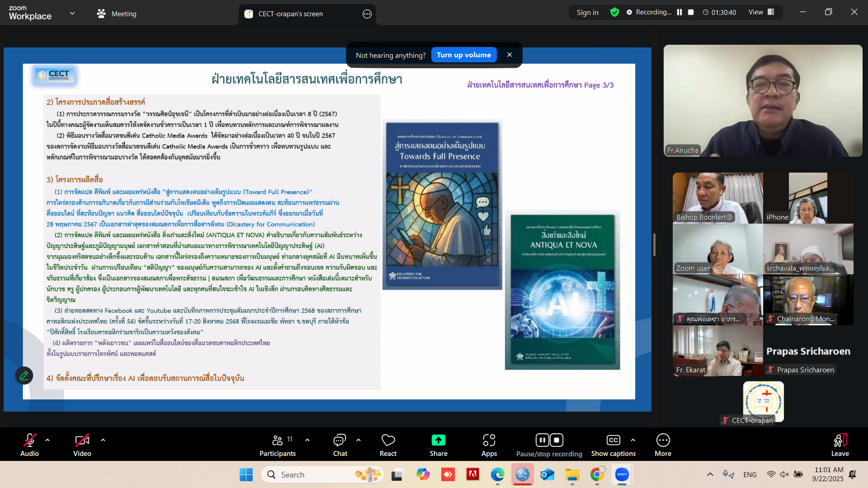The height and width of the screenshot is (488, 868).
Task: Click the green Share screen icon
Action: 438,440
